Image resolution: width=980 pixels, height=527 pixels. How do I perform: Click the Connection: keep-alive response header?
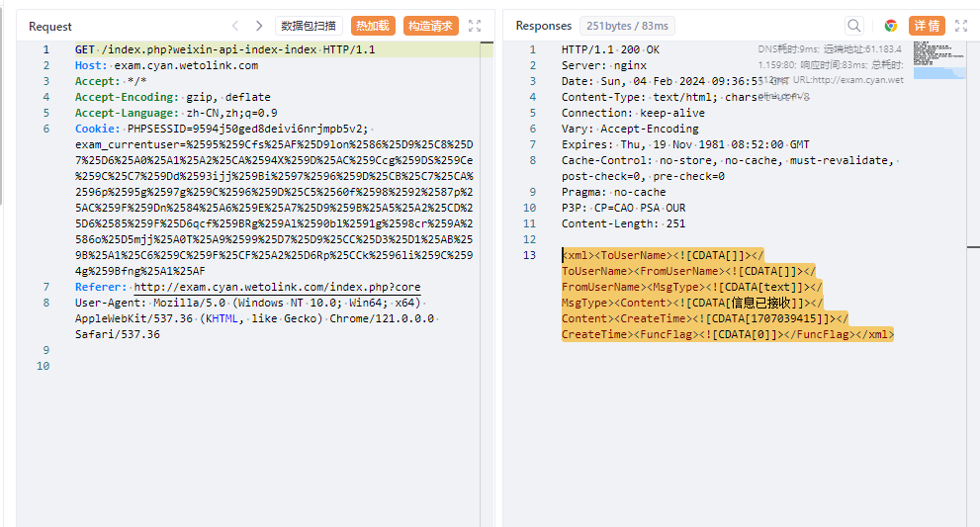point(633,113)
